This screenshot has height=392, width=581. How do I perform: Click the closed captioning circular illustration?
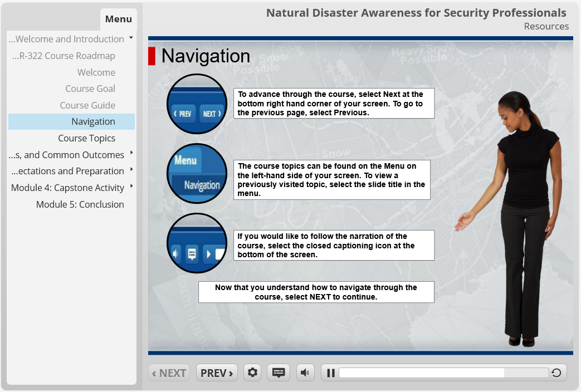tap(197, 243)
